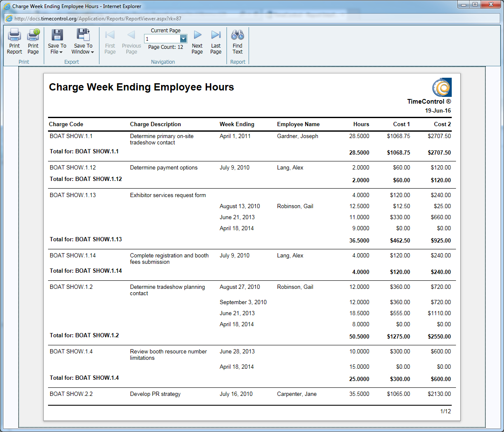Click the Cost 2 column header
Viewport: 504px width, 432px height.
tap(442, 124)
